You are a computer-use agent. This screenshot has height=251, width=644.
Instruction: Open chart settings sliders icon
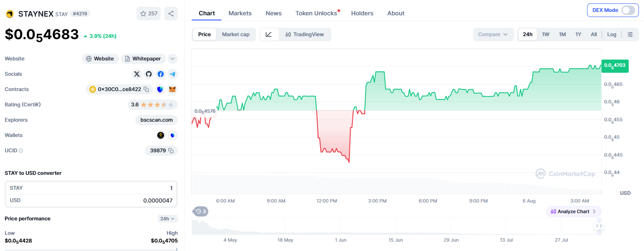(x=630, y=34)
